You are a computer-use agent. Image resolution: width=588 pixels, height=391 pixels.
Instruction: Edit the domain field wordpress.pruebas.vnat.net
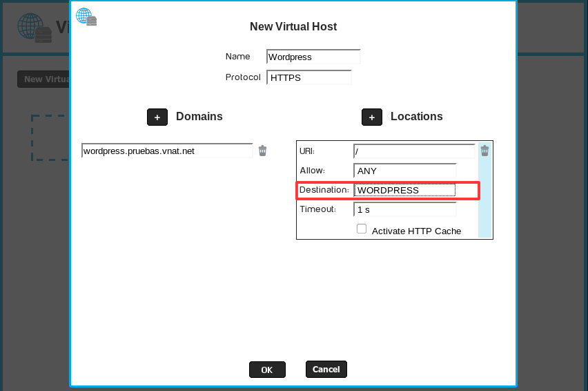pos(167,151)
